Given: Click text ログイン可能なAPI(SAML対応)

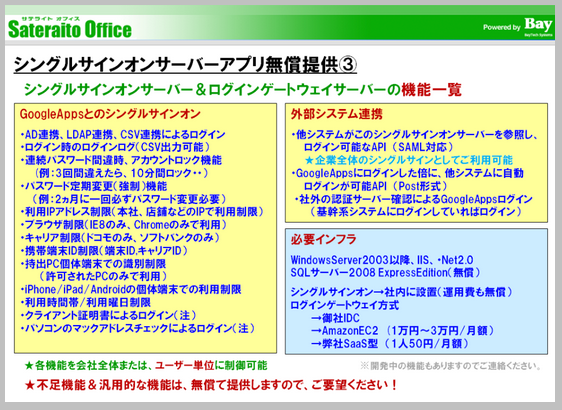Looking at the screenshot, I should click(x=379, y=147).
